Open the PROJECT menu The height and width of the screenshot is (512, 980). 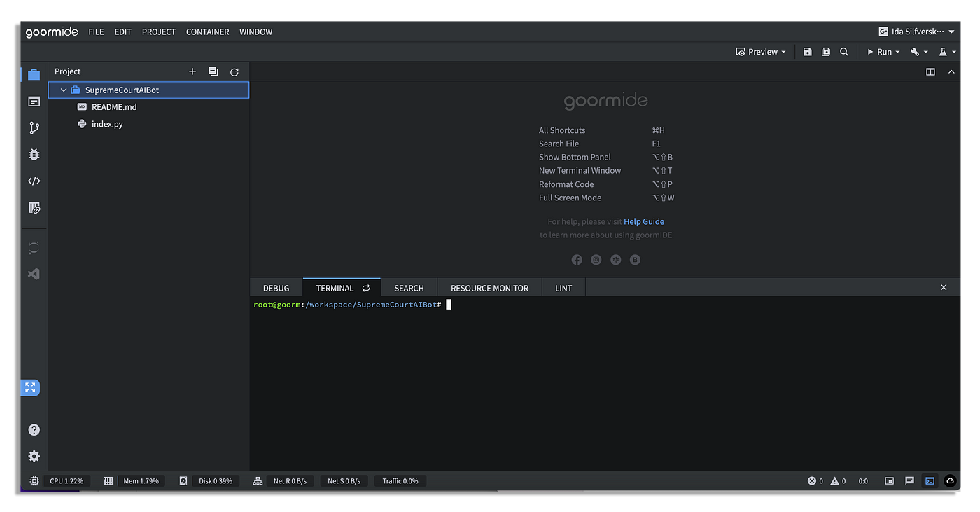point(159,32)
